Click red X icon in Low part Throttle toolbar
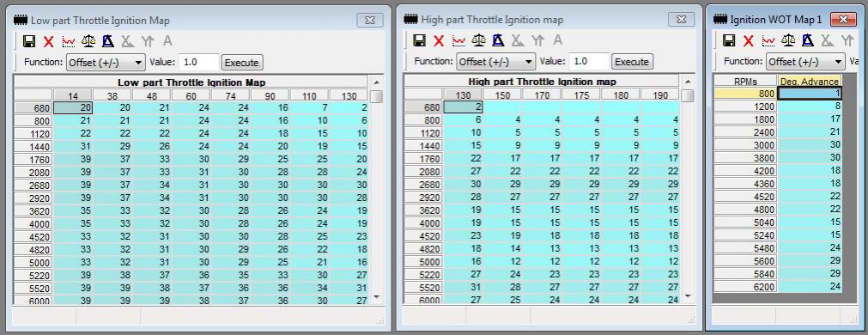 coord(49,41)
